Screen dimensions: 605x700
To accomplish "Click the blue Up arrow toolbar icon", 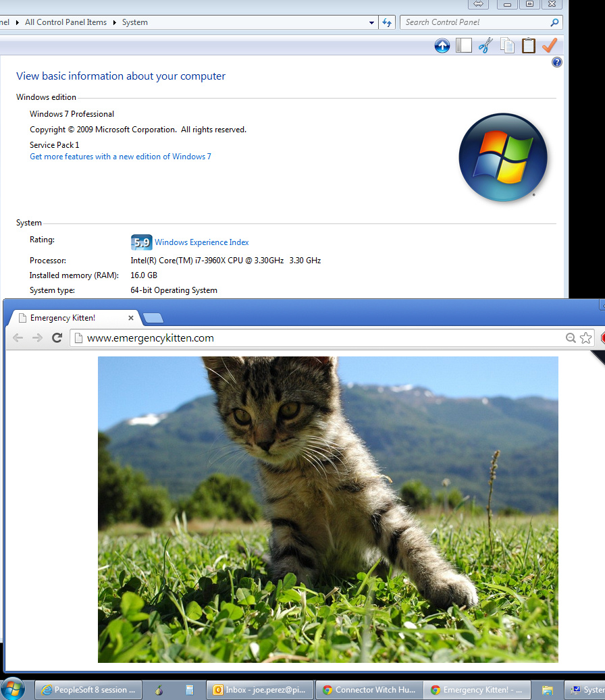I will [442, 45].
